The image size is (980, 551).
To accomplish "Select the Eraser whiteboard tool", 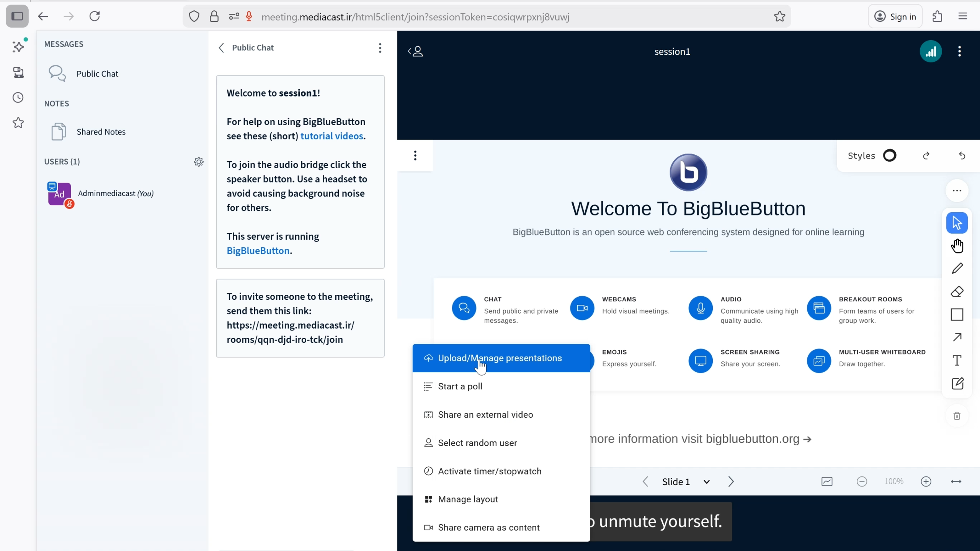I will click(x=957, y=292).
